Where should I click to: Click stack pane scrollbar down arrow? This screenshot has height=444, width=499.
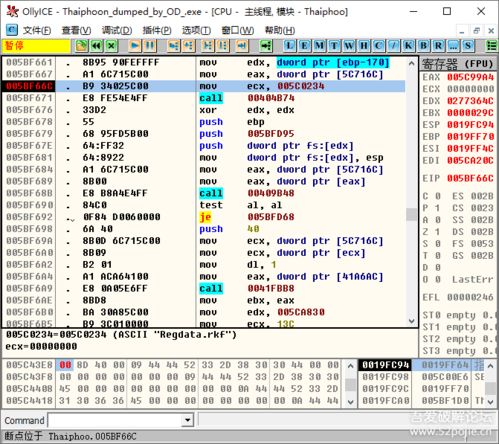point(490,402)
